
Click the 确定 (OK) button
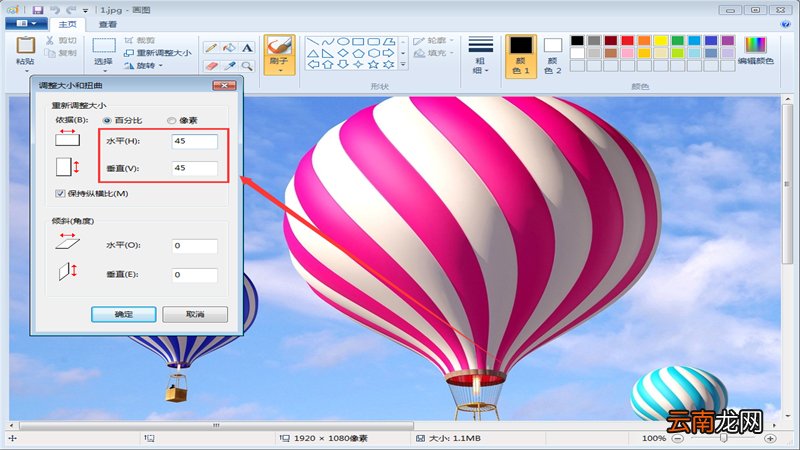point(123,314)
